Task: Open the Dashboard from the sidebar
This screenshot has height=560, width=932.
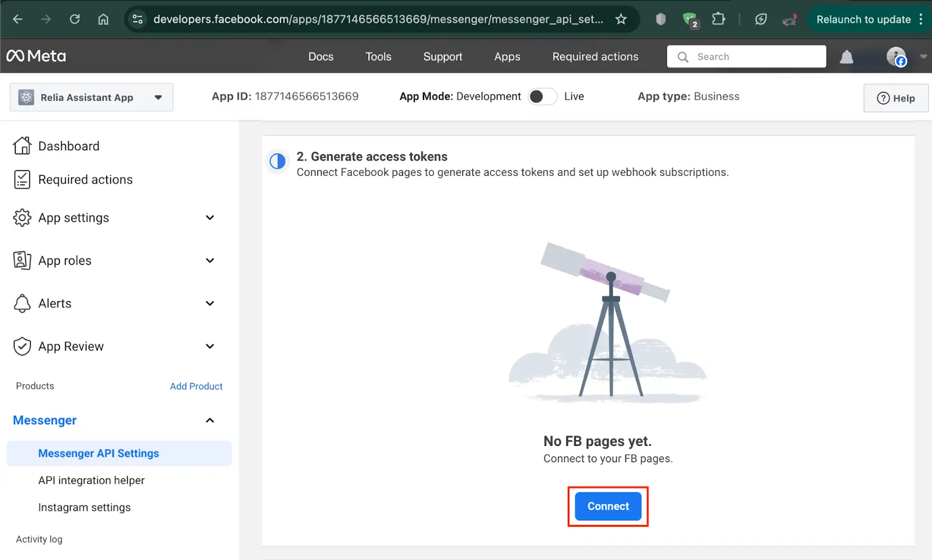Action: [68, 146]
